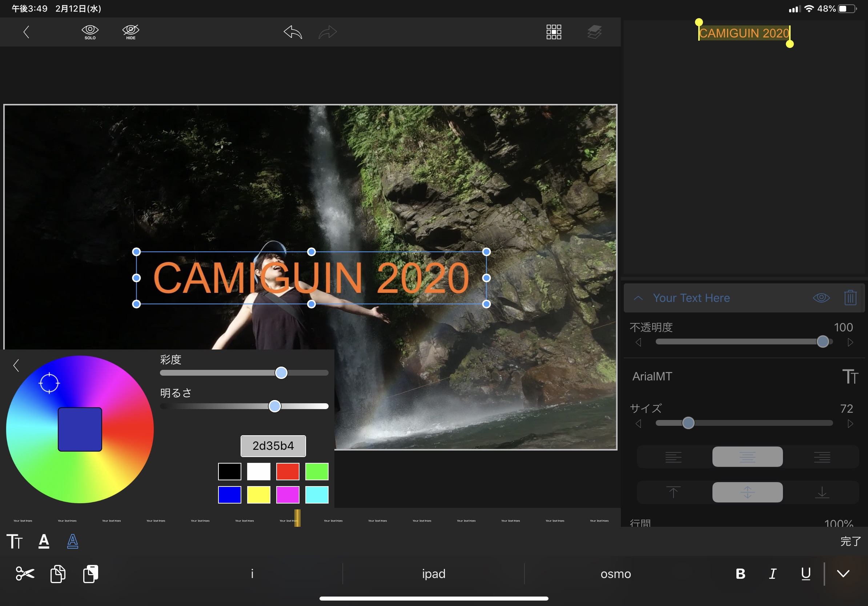Collapse the Your Text Here section
Screen dimensions: 868x606
[x=638, y=298]
